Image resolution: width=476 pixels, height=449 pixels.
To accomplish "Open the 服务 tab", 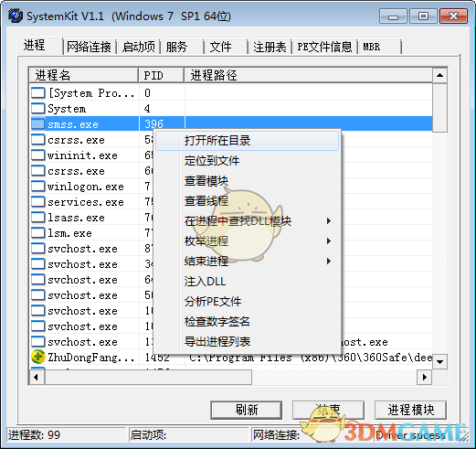I will pyautogui.click(x=182, y=47).
